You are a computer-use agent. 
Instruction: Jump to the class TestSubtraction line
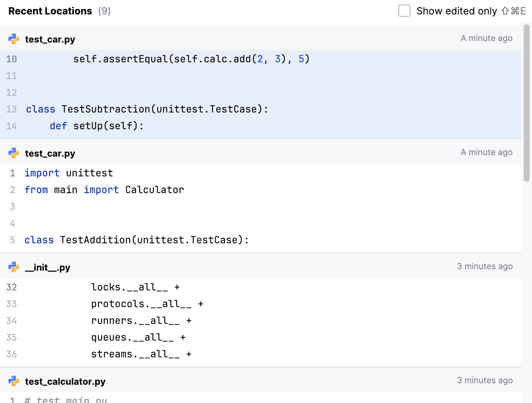click(x=147, y=109)
